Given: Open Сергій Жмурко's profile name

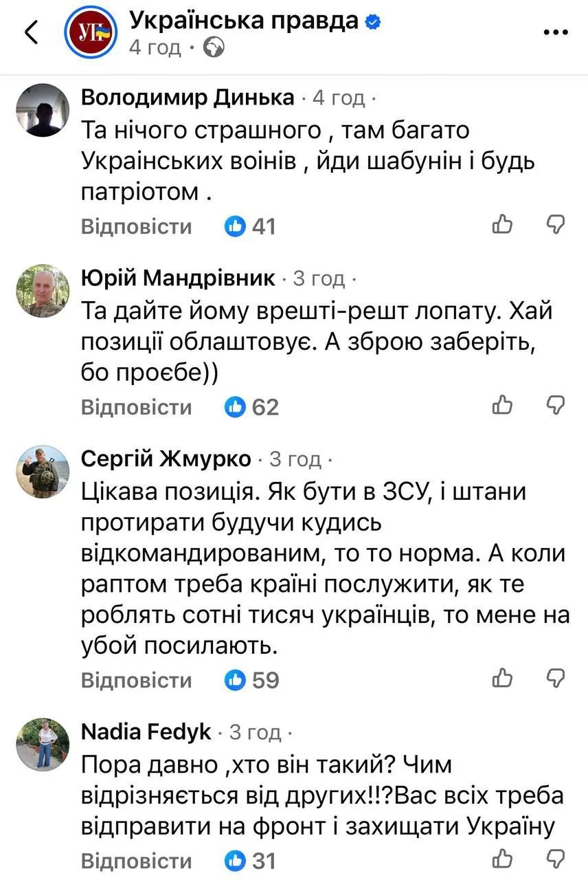Looking at the screenshot, I should (166, 459).
